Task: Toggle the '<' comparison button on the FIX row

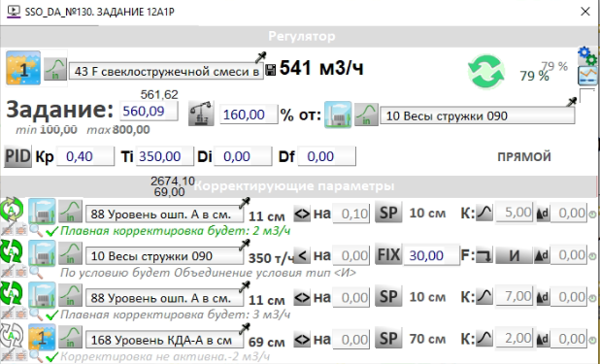Action: click(302, 255)
